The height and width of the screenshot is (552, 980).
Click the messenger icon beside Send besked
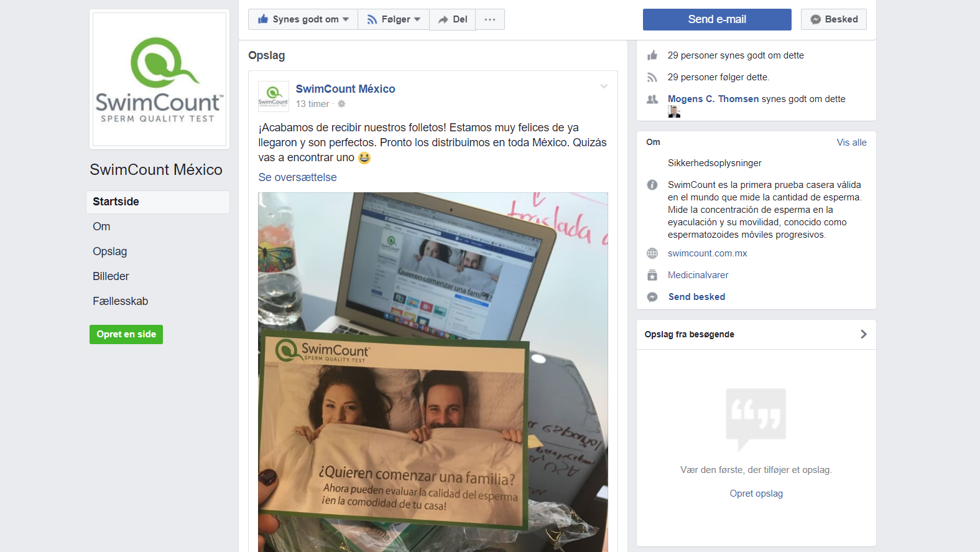[x=652, y=297]
